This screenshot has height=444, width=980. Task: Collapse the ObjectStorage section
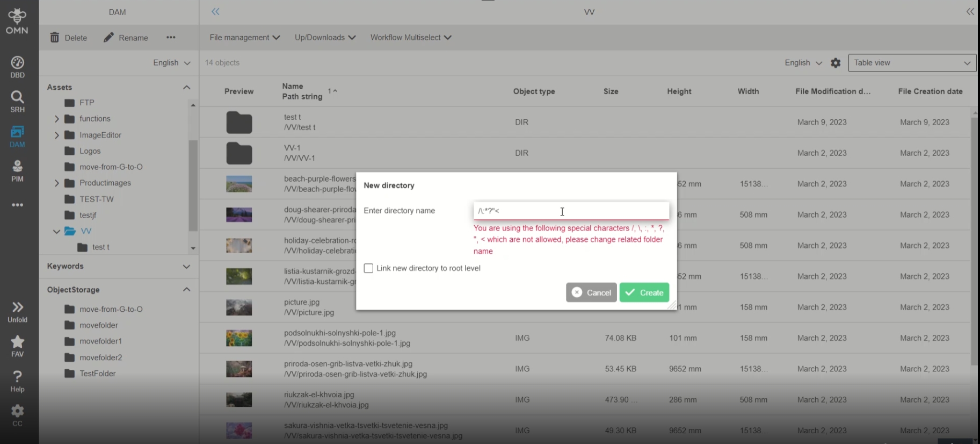tap(186, 290)
